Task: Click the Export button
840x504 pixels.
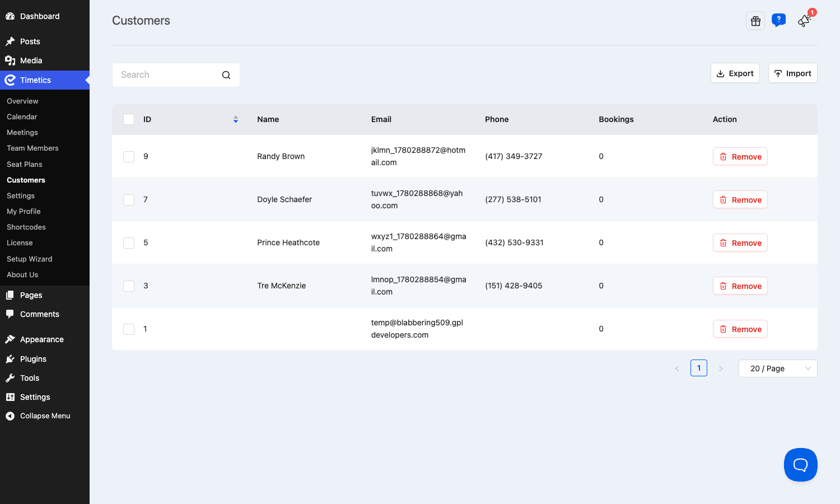Action: click(x=735, y=73)
